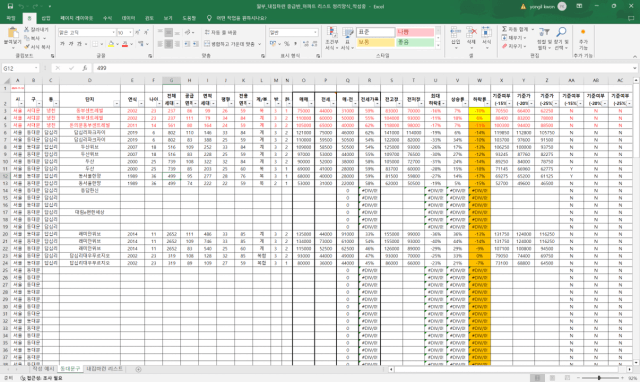Viewport: 640px width, 382px height.
Task: Switch to the Formulas (수식) tab
Action: (x=107, y=18)
